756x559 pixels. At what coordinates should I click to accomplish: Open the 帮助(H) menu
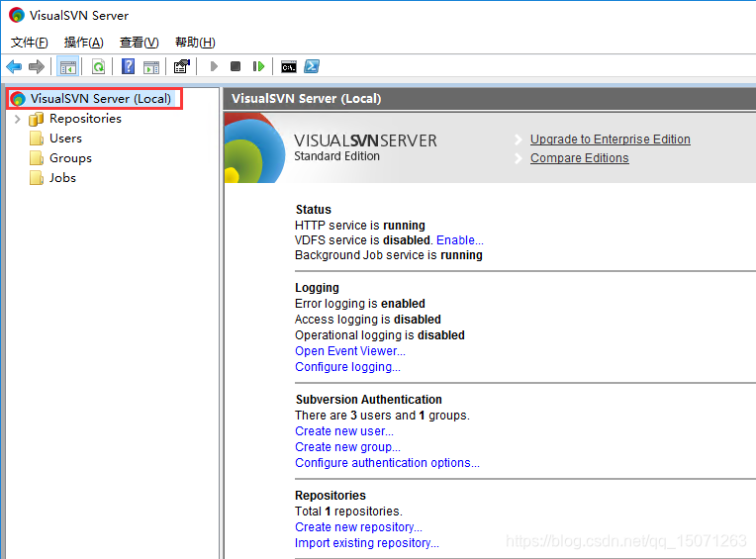coord(195,43)
